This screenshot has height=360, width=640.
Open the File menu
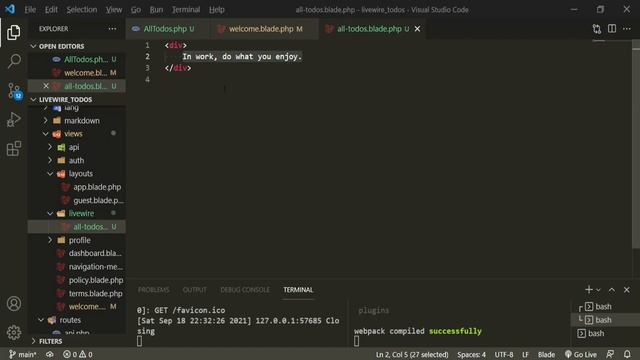30,9
